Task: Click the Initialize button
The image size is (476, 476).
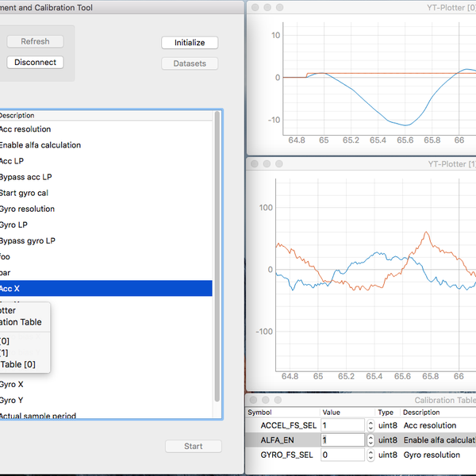Action: tap(190, 43)
